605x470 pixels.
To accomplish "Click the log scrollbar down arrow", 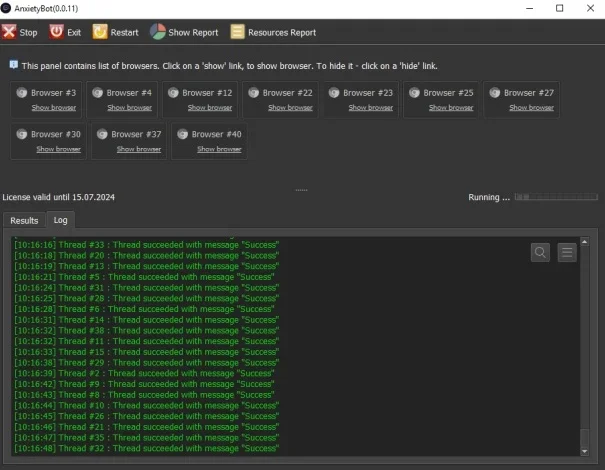I will coord(585,451).
